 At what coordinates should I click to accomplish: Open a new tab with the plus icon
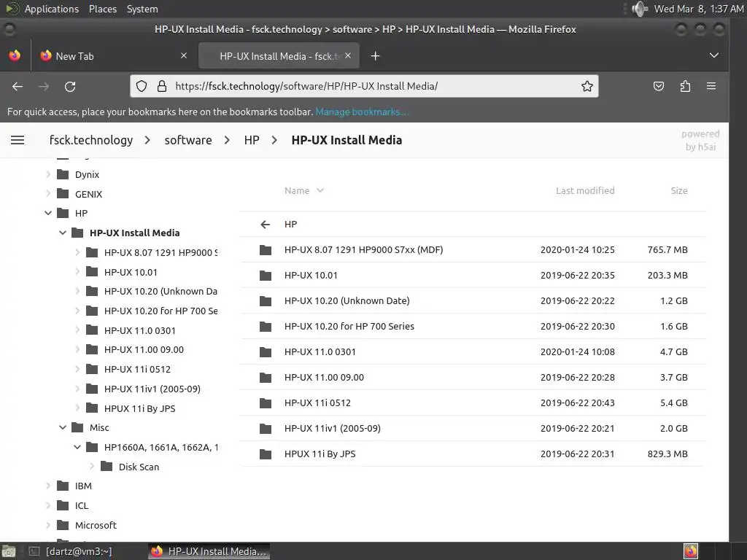point(376,56)
